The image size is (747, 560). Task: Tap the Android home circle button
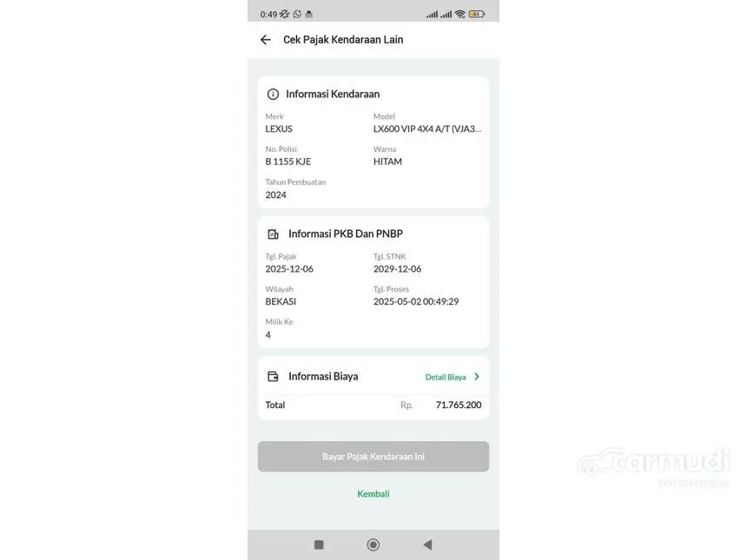[373, 544]
